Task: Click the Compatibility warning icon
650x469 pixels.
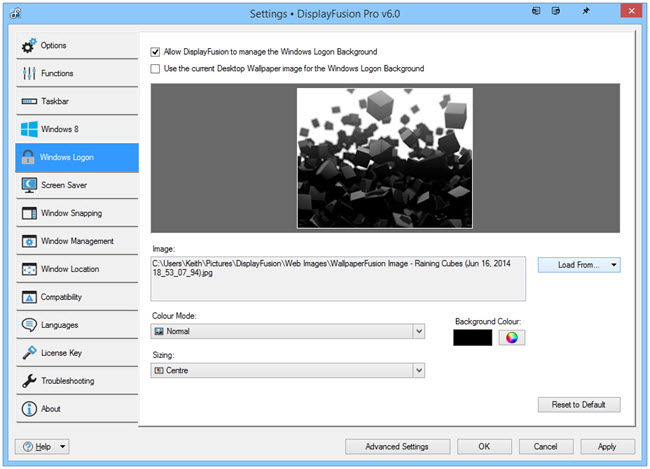Action: pyautogui.click(x=29, y=297)
